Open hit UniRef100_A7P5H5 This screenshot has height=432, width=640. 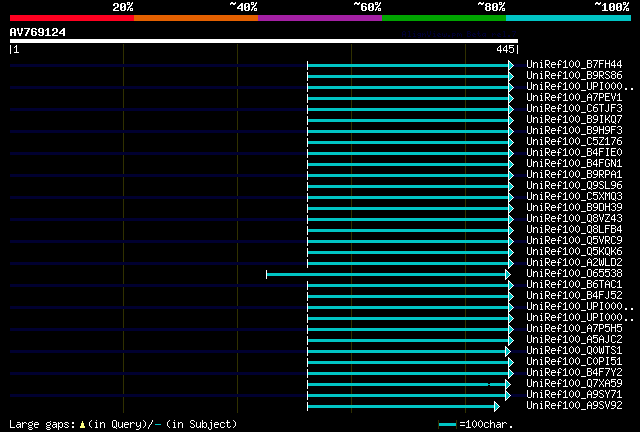[574, 329]
